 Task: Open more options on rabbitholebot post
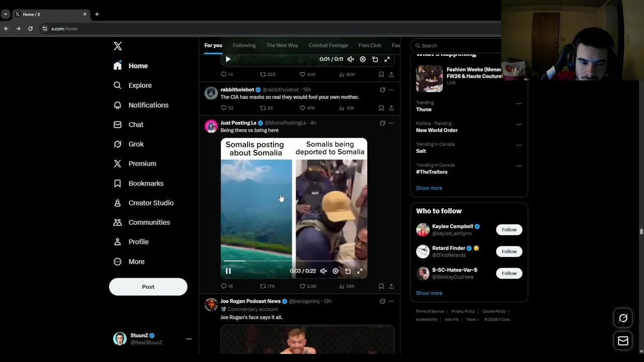391,90
